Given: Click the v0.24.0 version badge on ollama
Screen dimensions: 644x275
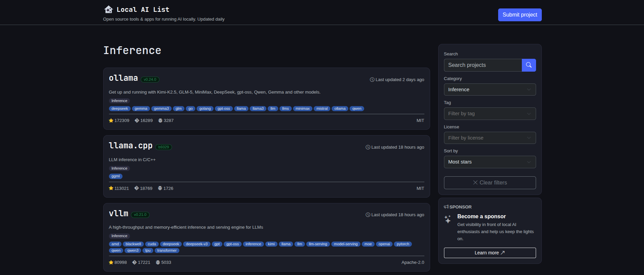Looking at the screenshot, I should coord(150,80).
